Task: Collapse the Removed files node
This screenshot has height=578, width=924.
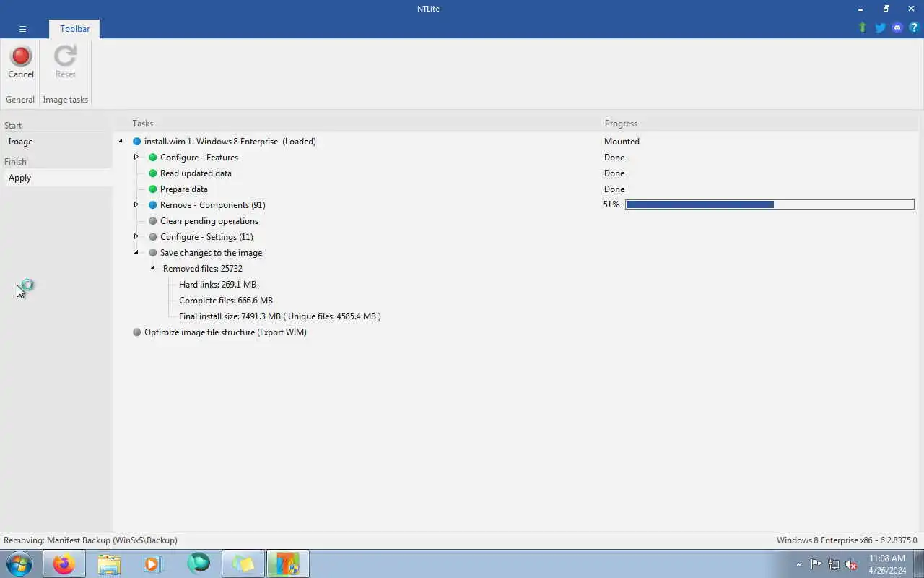Action: [152, 269]
